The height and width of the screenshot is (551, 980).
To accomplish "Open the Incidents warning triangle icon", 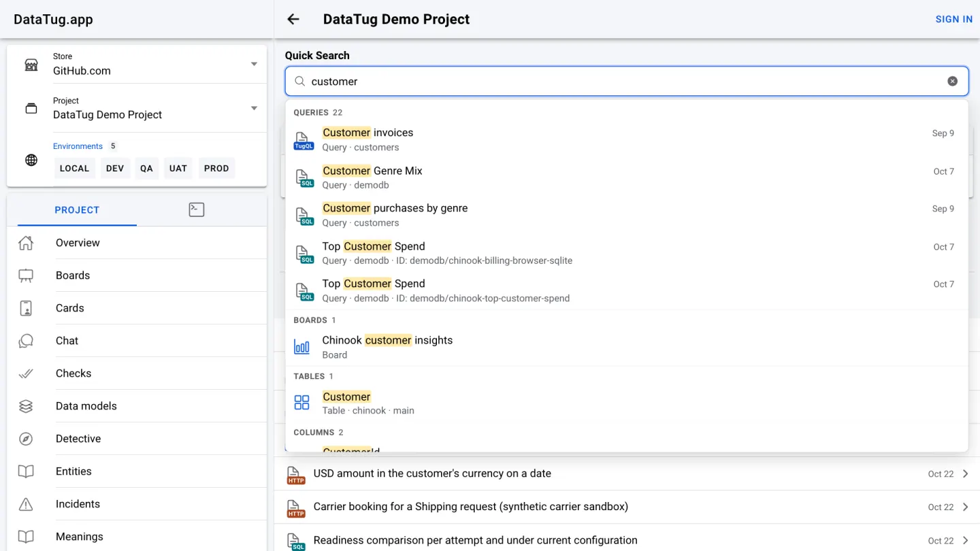I will pyautogui.click(x=26, y=504).
